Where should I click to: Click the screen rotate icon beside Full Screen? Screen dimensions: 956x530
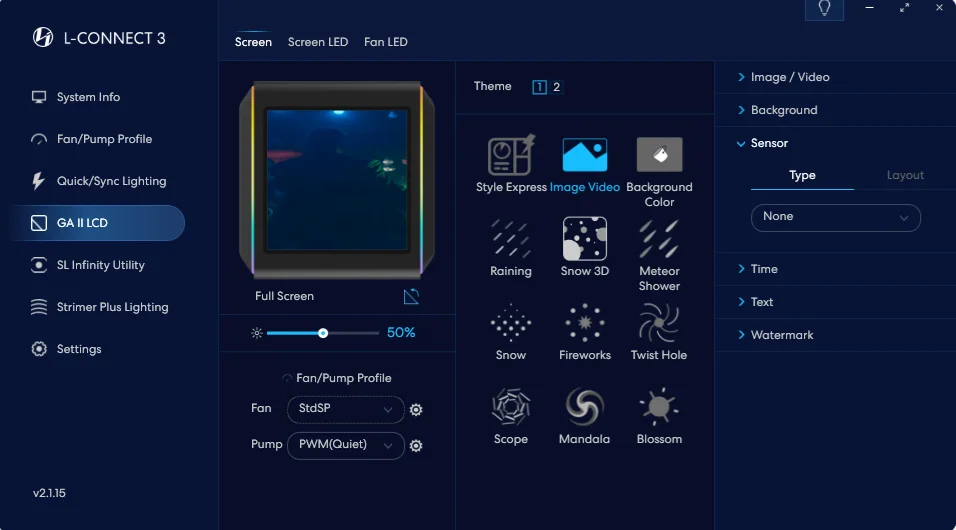tap(412, 296)
